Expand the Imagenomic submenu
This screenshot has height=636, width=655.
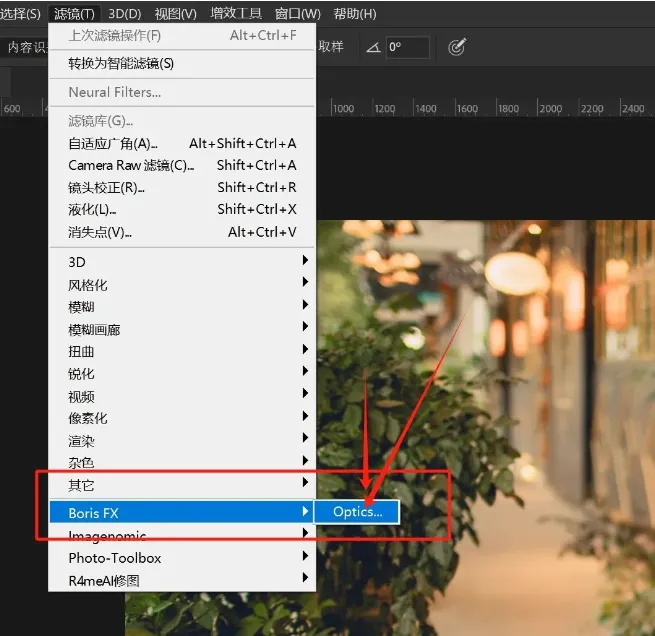[182, 535]
